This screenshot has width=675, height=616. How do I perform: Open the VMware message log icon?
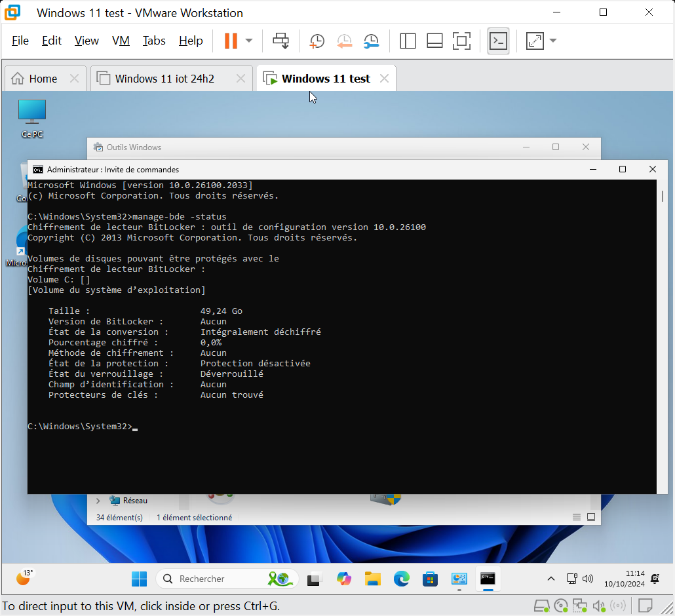coord(645,606)
